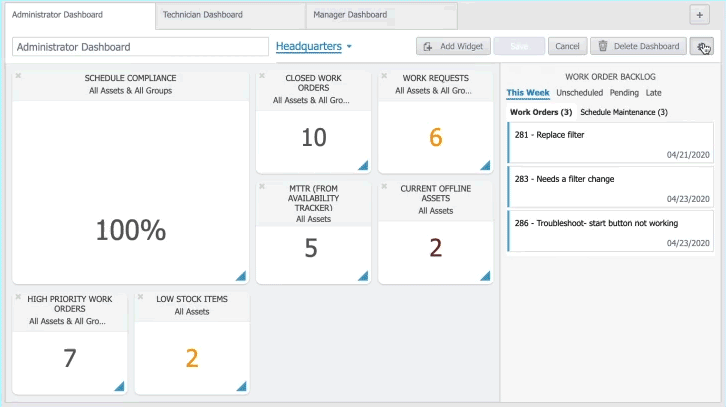The height and width of the screenshot is (407, 726).
Task: Remove the Closed Work Orders widget
Action: tap(262, 75)
